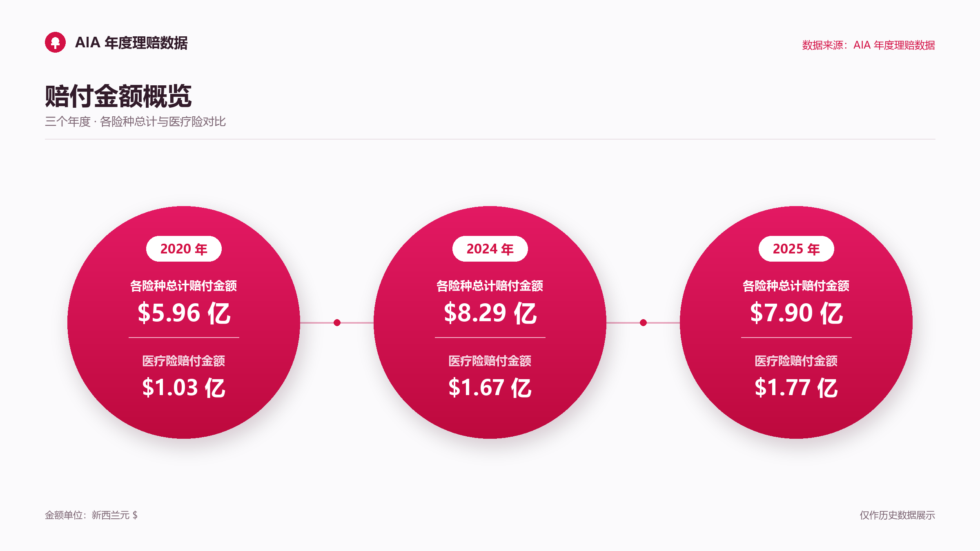Click the footer text 仅作历史数据展示
The width and height of the screenshot is (980, 551).
coord(898,515)
